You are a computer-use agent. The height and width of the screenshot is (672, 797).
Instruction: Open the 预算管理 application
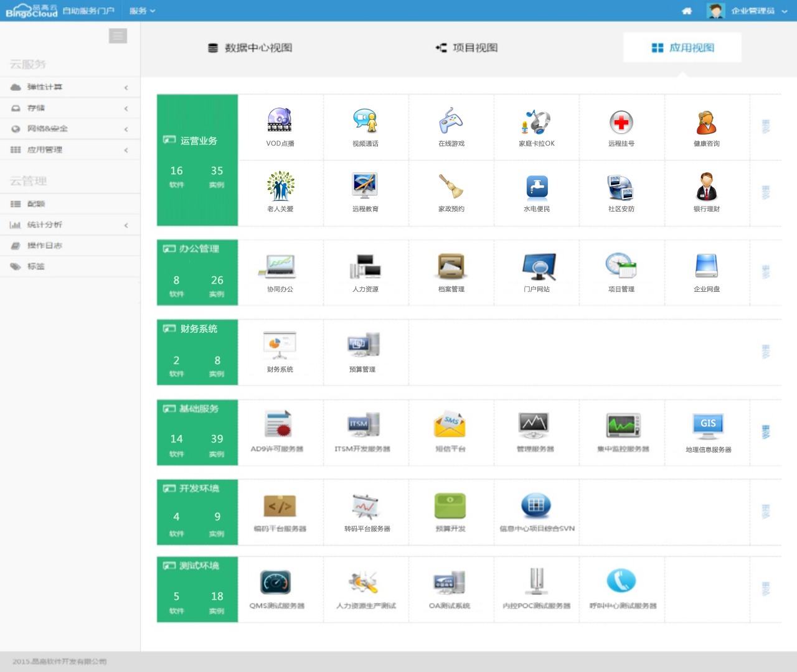click(x=364, y=345)
